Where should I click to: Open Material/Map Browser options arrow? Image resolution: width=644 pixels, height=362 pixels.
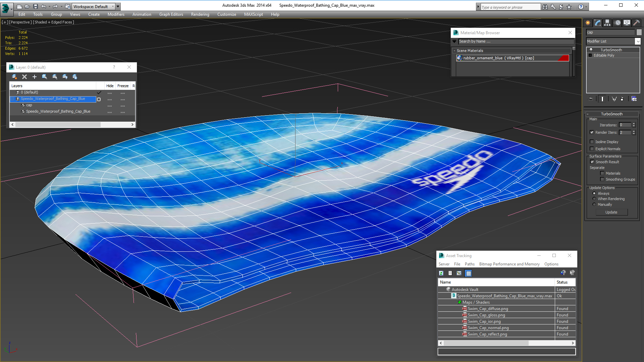click(454, 41)
